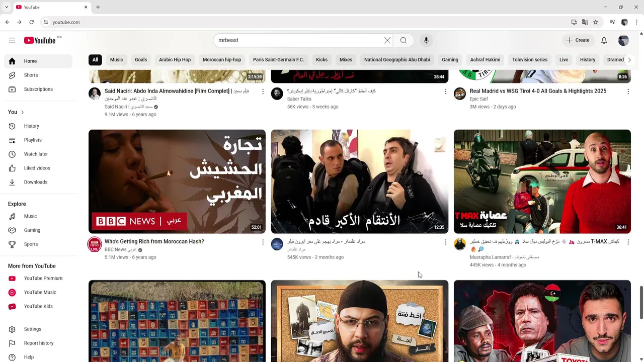
Task: Explore Music category in sidebar
Action: pos(38,216)
